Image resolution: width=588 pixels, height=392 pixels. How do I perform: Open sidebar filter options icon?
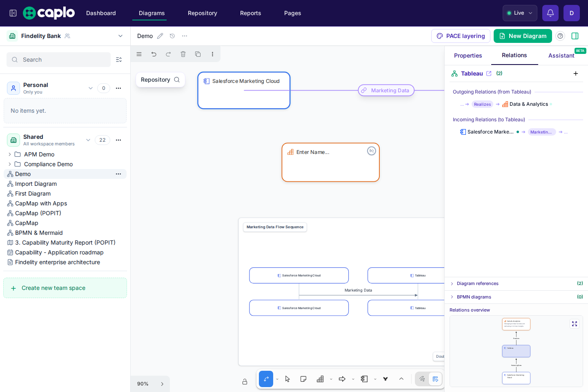click(x=119, y=60)
